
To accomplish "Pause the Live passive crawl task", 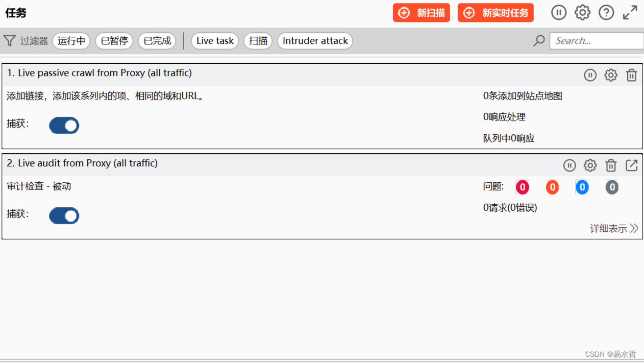I will (x=590, y=75).
